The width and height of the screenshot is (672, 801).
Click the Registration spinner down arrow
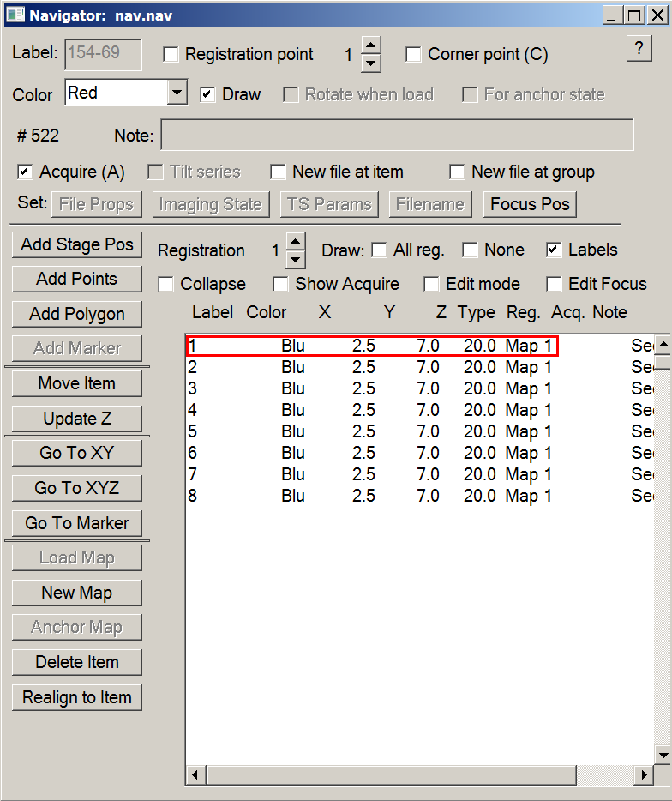click(x=295, y=259)
